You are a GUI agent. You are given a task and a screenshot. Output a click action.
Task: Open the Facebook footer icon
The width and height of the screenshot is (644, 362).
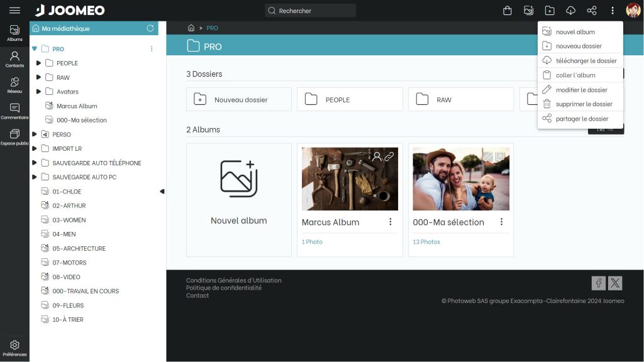(x=599, y=283)
